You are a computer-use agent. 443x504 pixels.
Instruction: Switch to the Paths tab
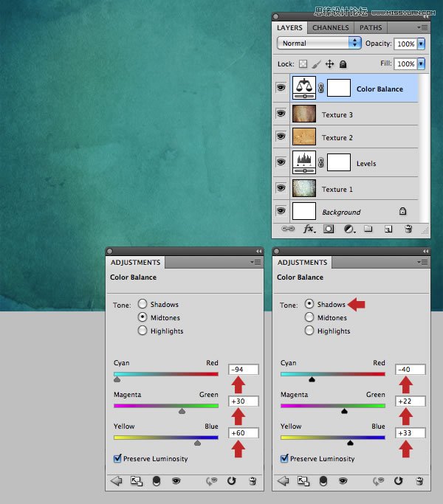coord(371,28)
